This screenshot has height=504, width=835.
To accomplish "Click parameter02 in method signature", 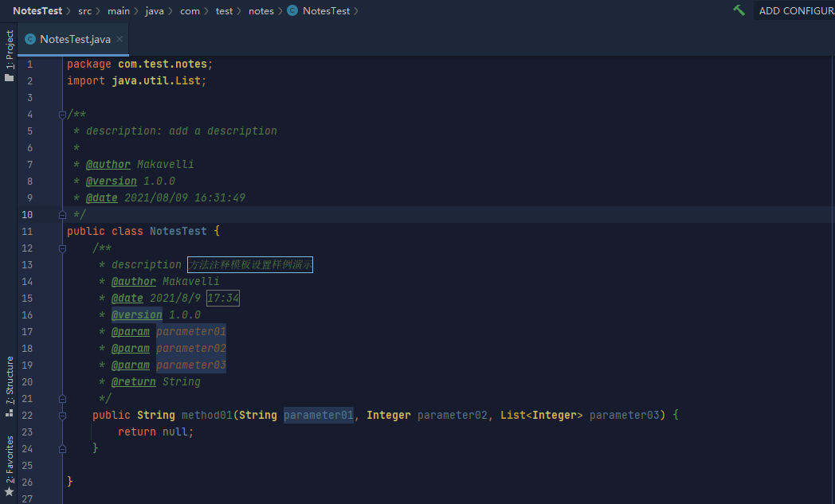I will coord(452,415).
